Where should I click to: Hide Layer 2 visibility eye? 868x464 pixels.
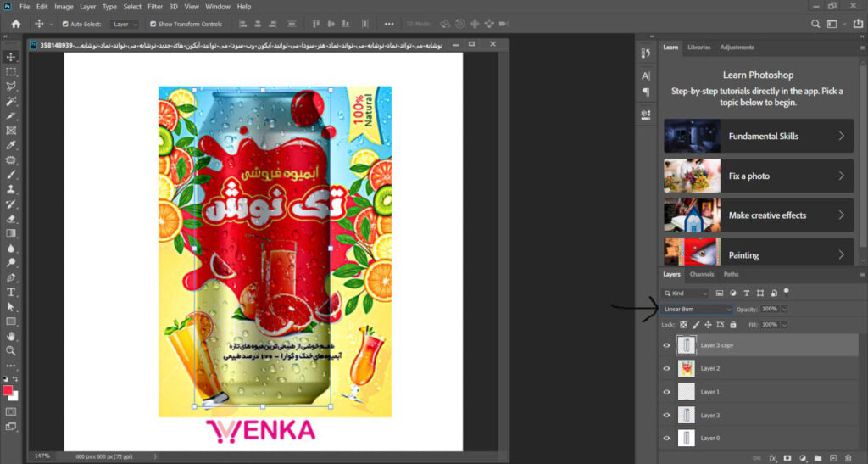tap(666, 369)
